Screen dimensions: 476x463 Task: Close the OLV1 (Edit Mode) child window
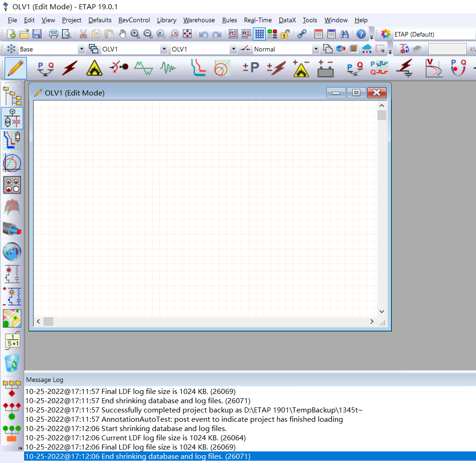[x=377, y=93]
